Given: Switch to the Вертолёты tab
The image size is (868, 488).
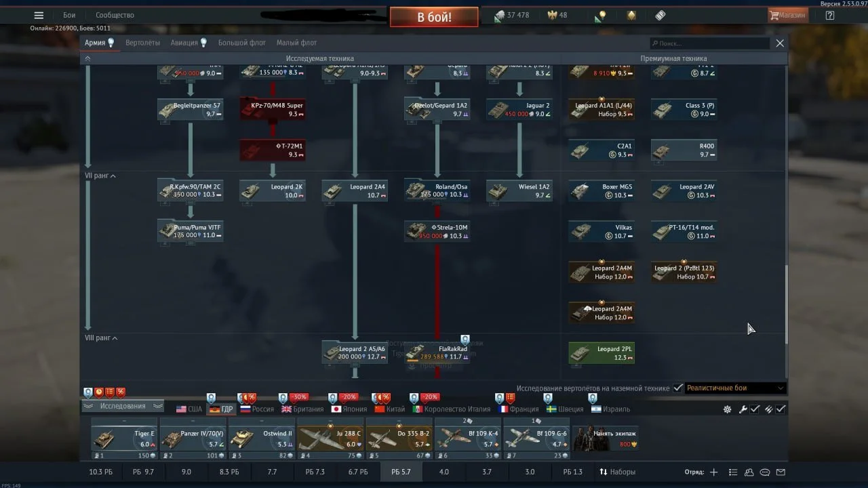Looking at the screenshot, I should point(142,43).
